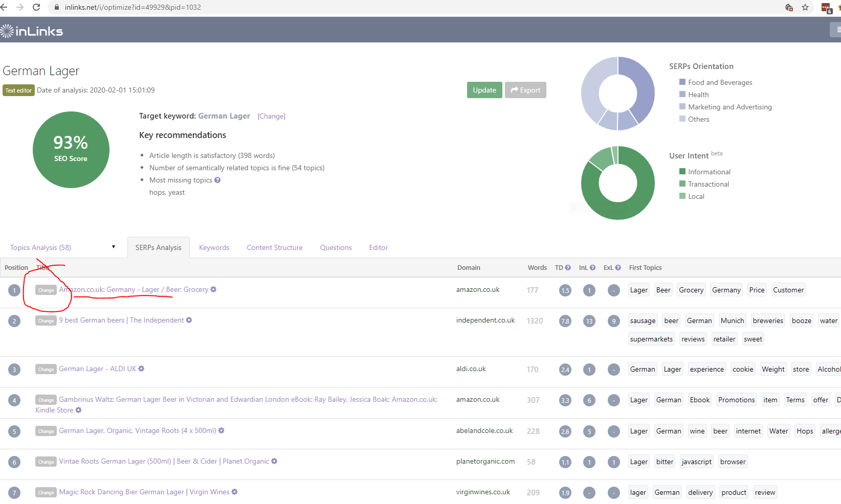
Task: Click the javascript topic tag
Action: (697, 462)
